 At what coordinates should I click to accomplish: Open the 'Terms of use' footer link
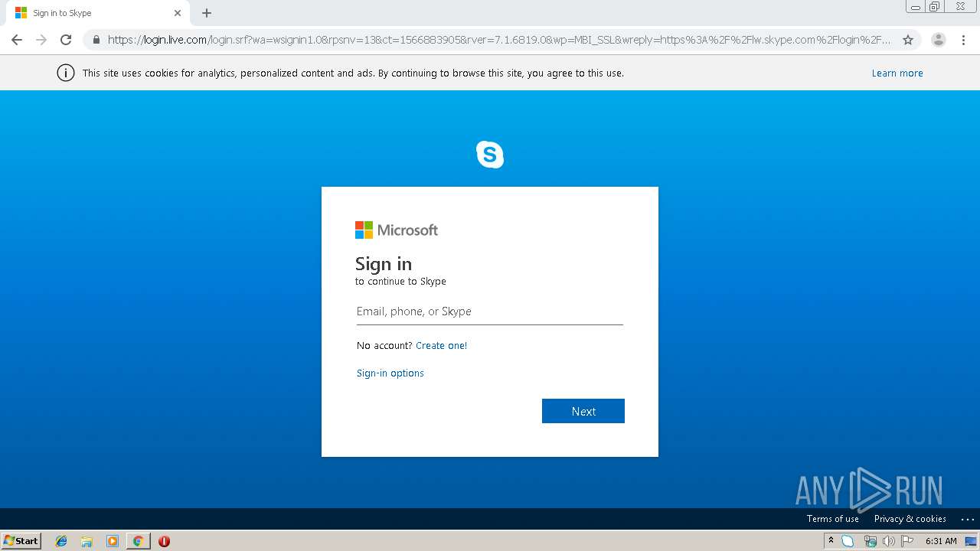pos(833,519)
